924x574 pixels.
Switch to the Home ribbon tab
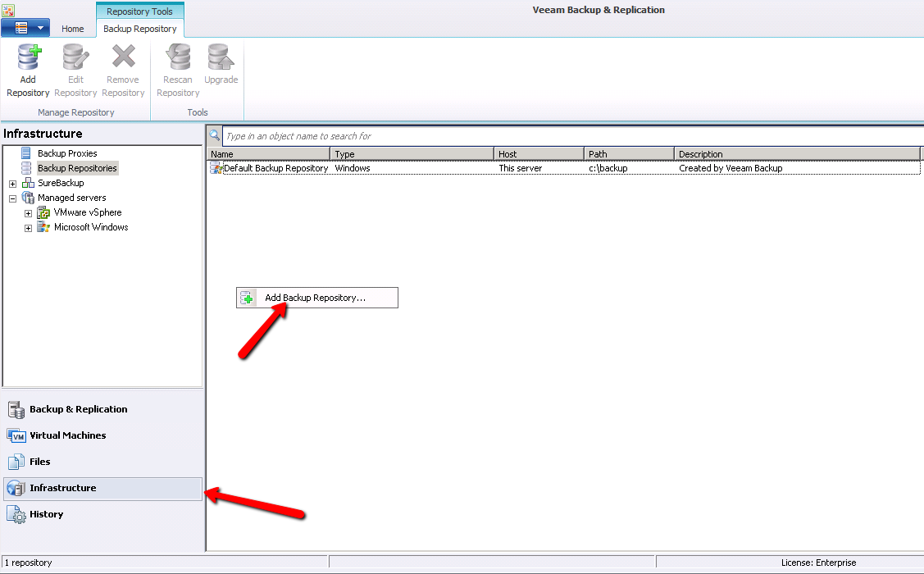click(72, 29)
